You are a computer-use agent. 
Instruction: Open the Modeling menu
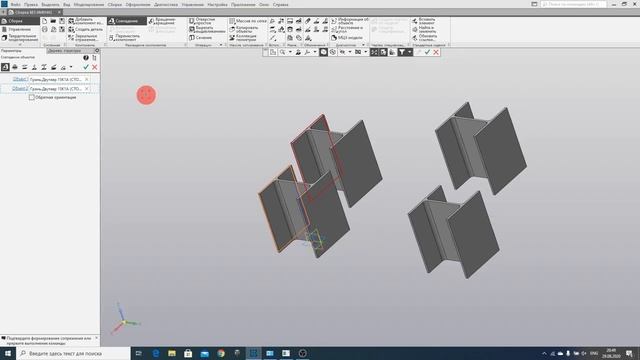(89, 4)
